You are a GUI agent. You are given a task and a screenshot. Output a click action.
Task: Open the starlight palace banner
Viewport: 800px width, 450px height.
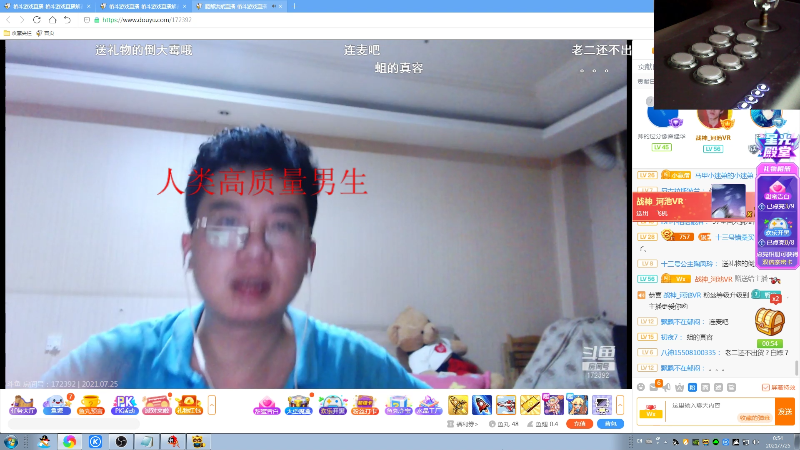pos(777,147)
